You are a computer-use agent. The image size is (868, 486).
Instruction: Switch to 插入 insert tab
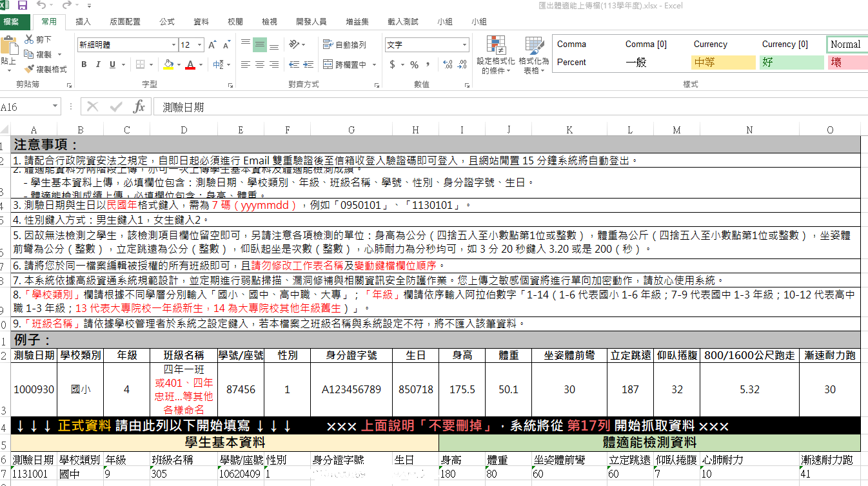point(83,21)
